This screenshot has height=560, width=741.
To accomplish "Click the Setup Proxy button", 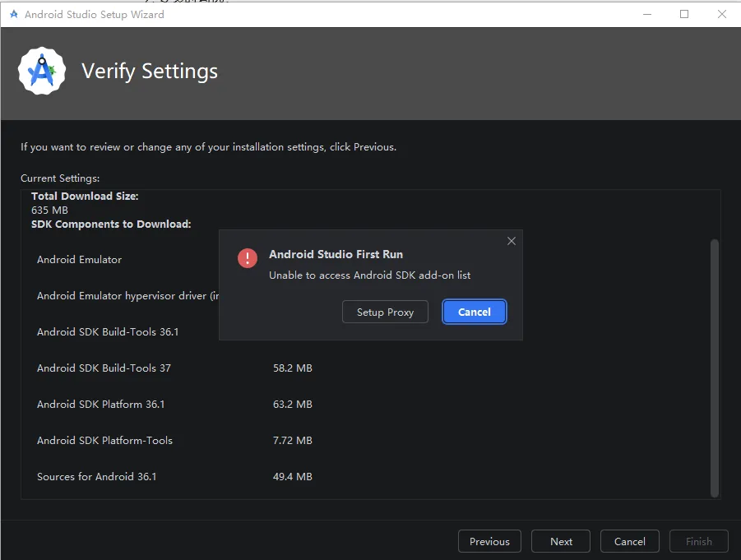I will (x=385, y=312).
